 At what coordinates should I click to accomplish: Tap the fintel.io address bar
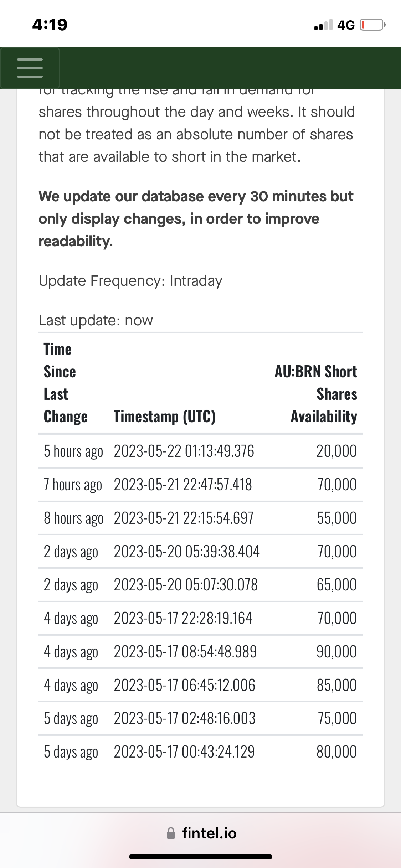tap(201, 833)
